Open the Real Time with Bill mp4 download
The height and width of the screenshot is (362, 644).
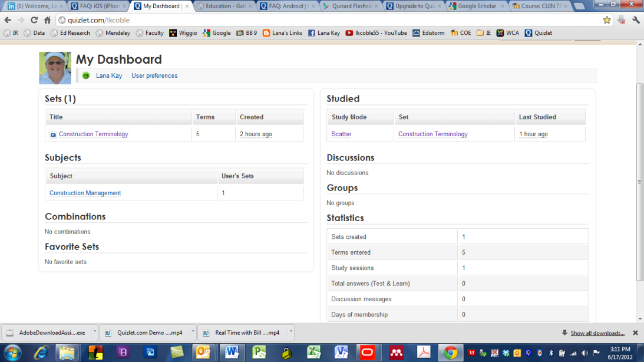242,333
